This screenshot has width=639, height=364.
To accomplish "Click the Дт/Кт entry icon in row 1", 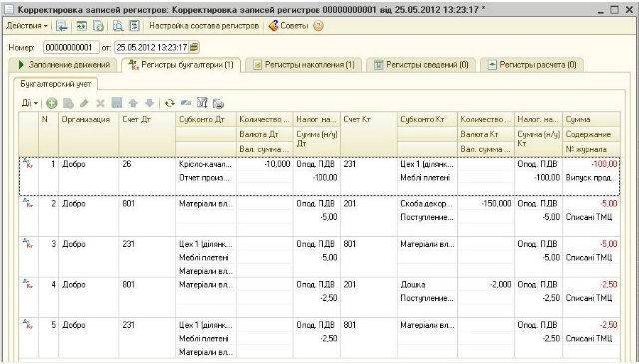I will 29,164.
